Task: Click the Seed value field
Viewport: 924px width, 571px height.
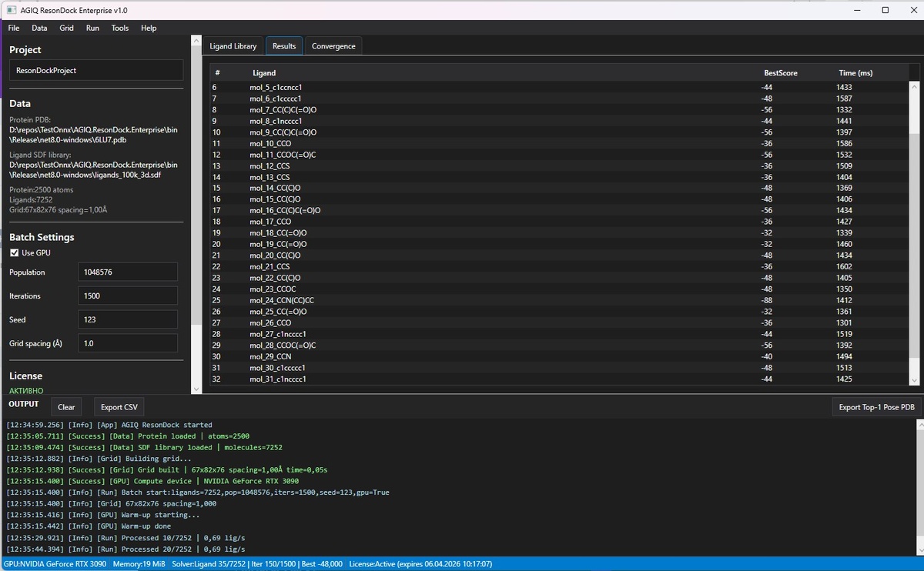Action: (x=128, y=319)
